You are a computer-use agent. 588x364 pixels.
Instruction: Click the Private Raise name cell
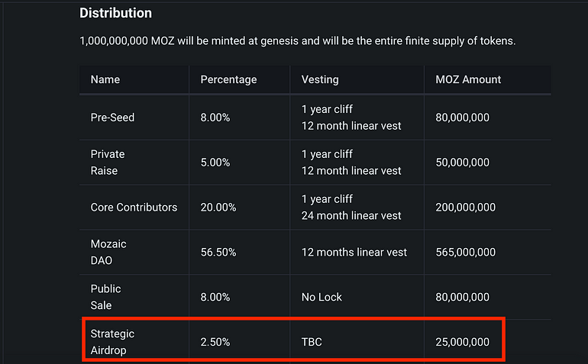coord(108,162)
